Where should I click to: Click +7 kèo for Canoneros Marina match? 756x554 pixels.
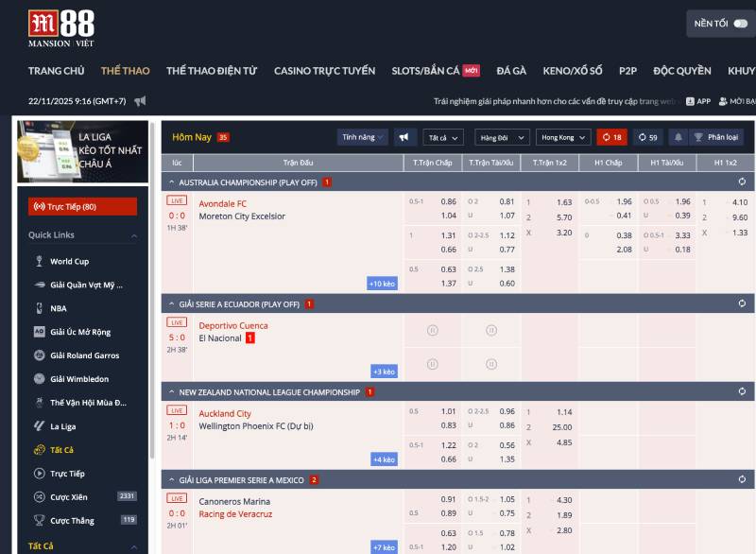pos(384,547)
